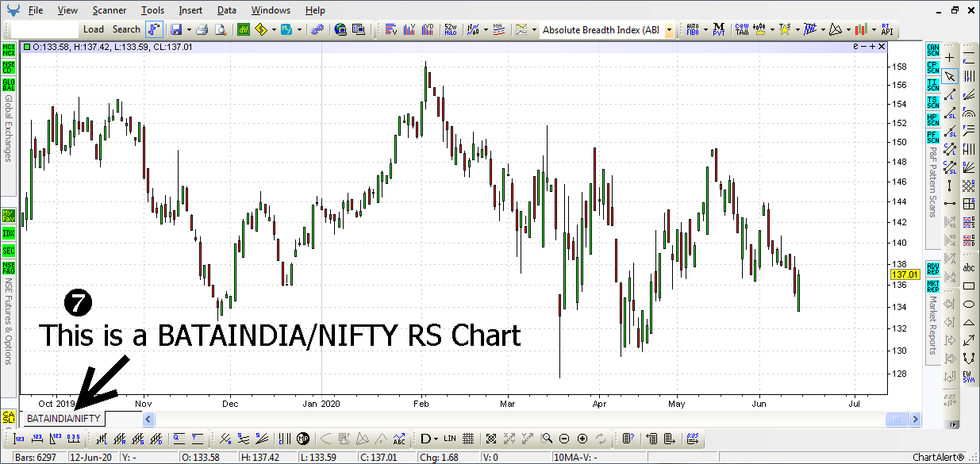Select the BATAINDIA/NIFTY chart tab
The width and height of the screenshot is (980, 464).
[63, 418]
